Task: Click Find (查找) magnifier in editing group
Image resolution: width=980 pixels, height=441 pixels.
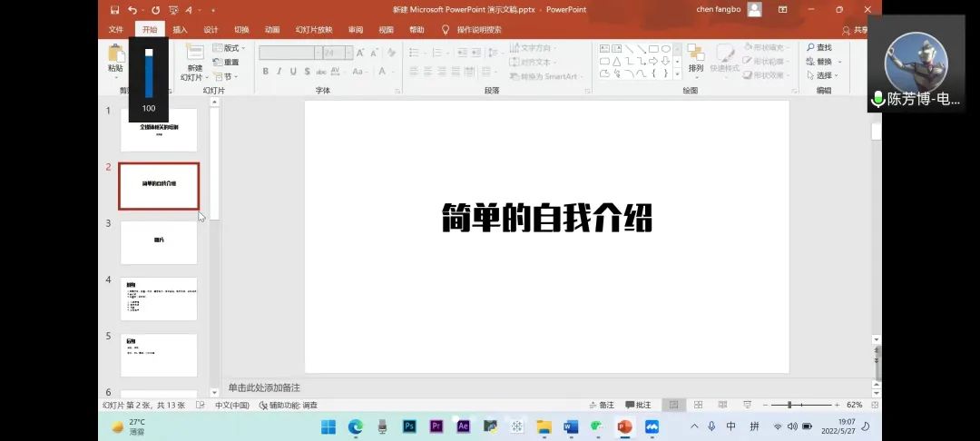Action: pos(818,48)
